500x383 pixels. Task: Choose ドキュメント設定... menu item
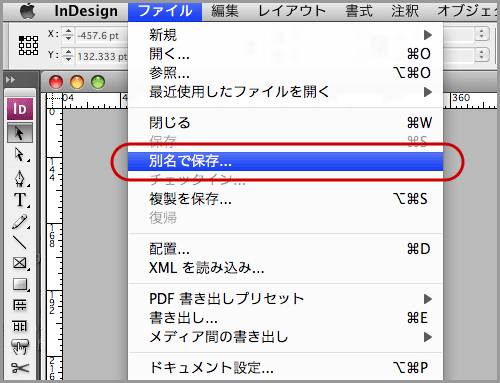[x=286, y=368]
